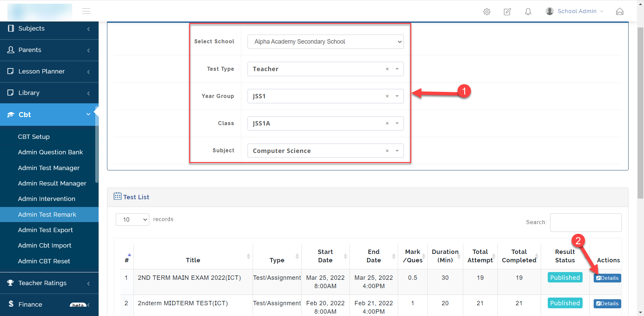The height and width of the screenshot is (316, 644).
Task: Click the Finance dollar icon
Action: [11, 304]
